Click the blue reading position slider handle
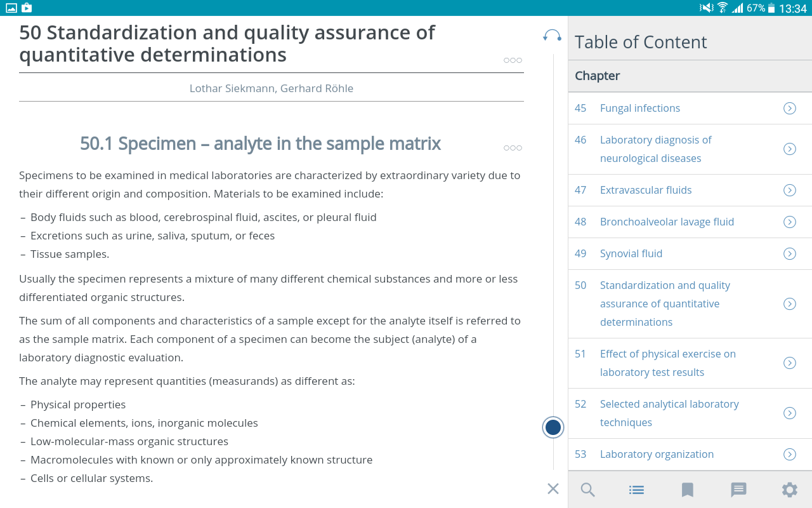 (x=553, y=427)
